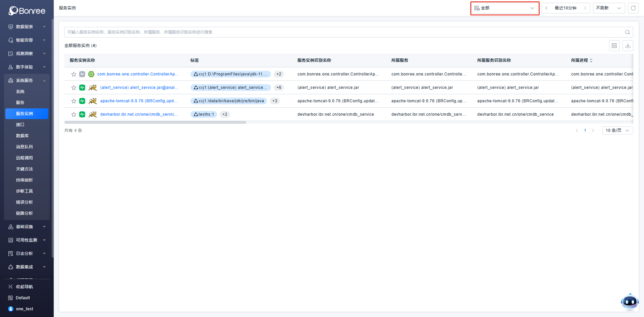Click the Bonree logo
644x317 pixels.
click(27, 11)
